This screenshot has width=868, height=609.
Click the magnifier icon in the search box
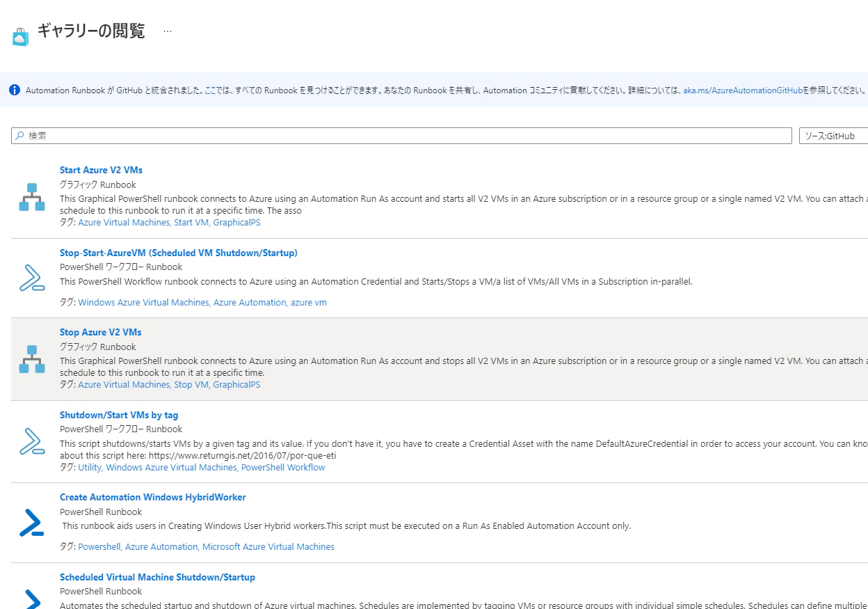coord(19,136)
